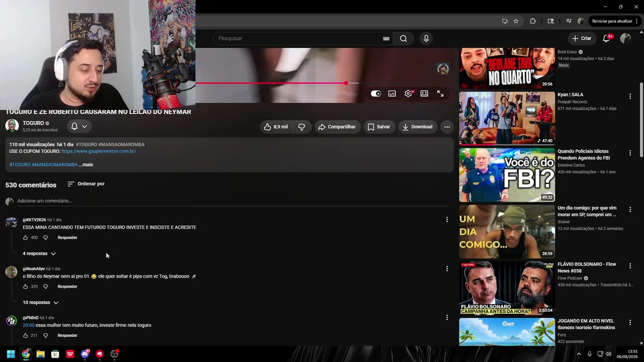Reply to the @PbBxD comment
Viewport: 644px width, 362px height.
pyautogui.click(x=67, y=335)
